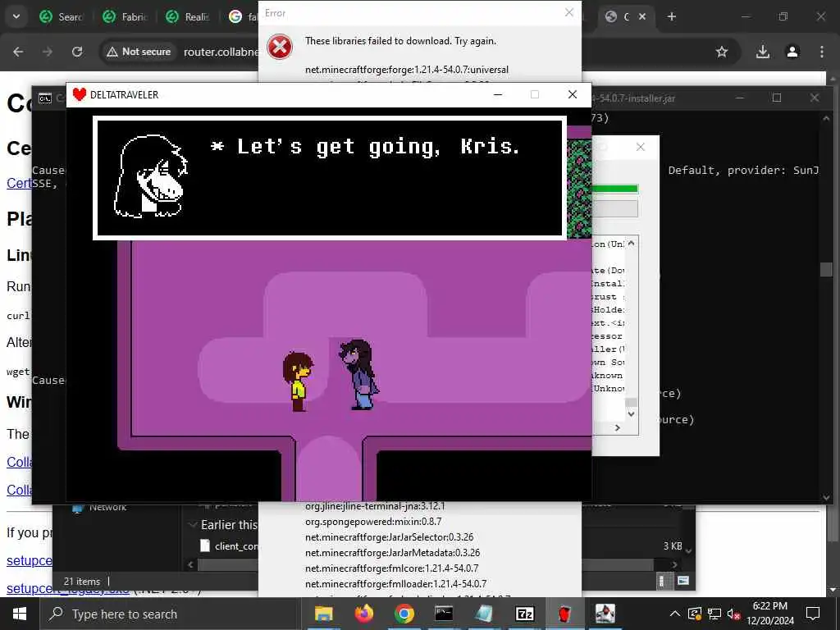Click the muted volume tray icon
This screenshot has width=840, height=630.
pyautogui.click(x=734, y=614)
